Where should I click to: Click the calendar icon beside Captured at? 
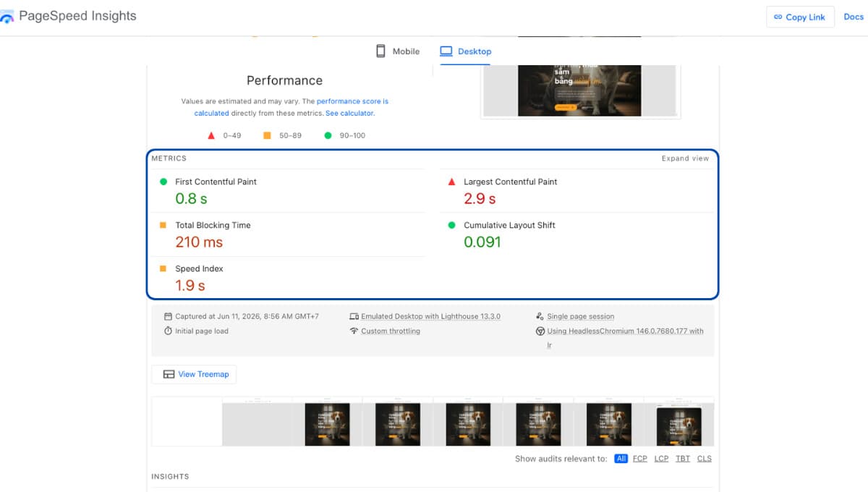point(168,316)
